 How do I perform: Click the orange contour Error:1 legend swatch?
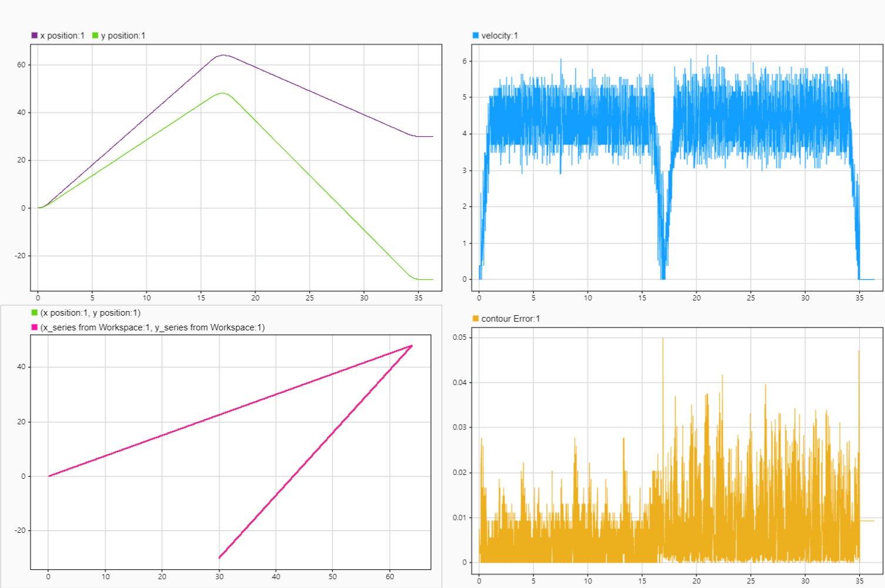475,319
